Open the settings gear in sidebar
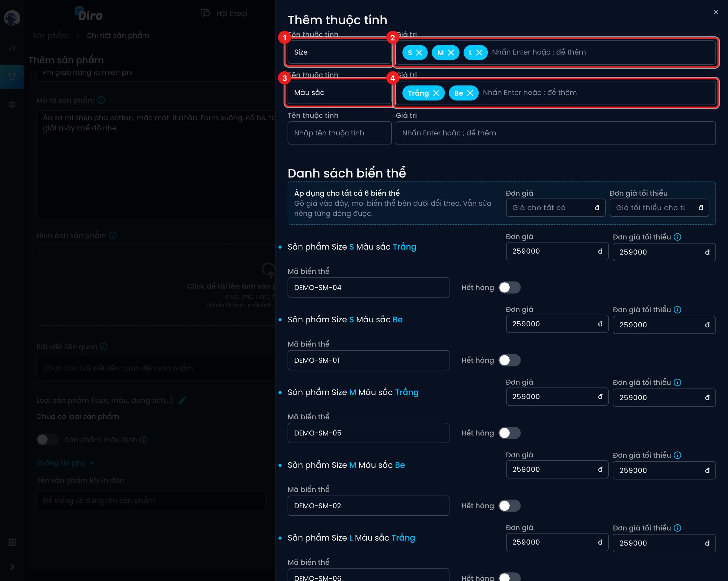The height and width of the screenshot is (581, 728). coord(12,105)
